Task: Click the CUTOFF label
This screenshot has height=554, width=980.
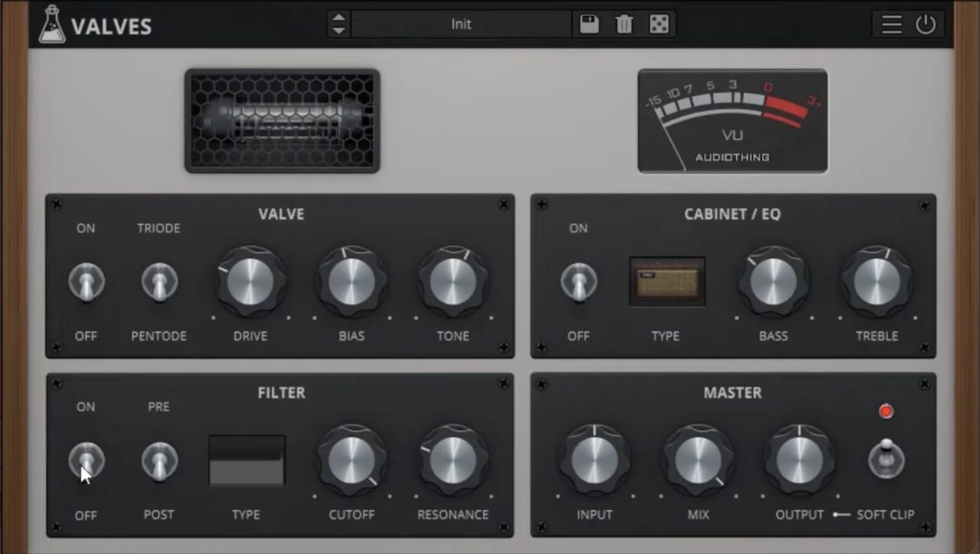Action: [351, 514]
